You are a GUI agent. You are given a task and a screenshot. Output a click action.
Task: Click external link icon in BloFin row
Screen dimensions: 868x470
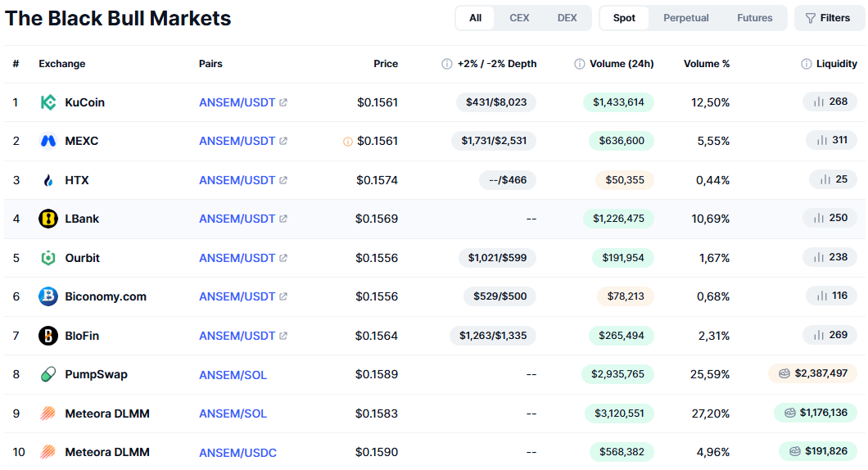pos(283,336)
